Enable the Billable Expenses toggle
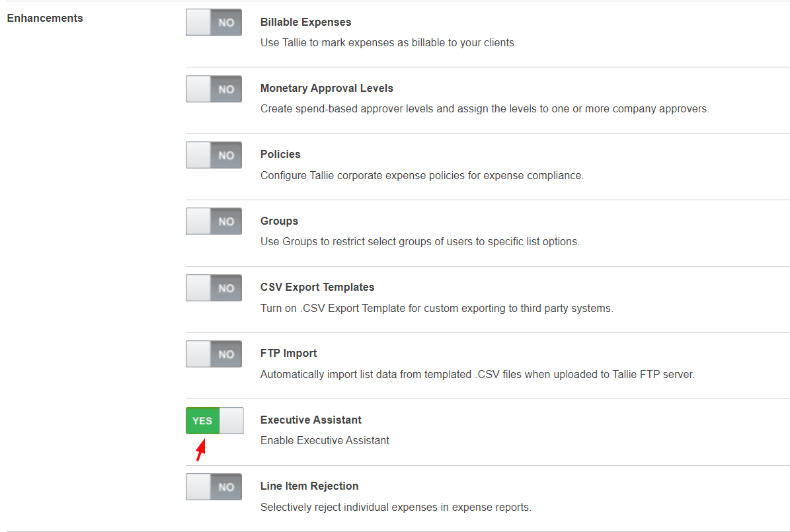Screen dimensions: 790x532 pos(214,22)
